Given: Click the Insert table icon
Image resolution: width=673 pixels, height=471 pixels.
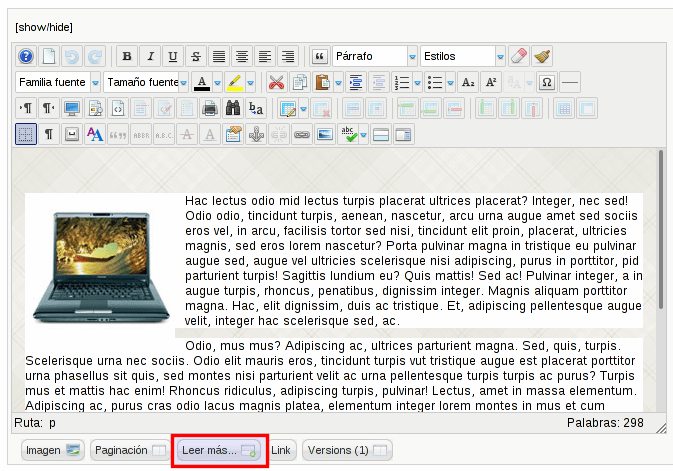Looking at the screenshot, I should [288, 109].
